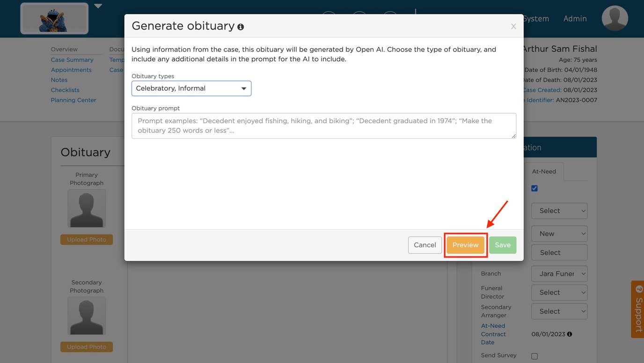Open the Obituary types dropdown
The width and height of the screenshot is (644, 363).
pyautogui.click(x=191, y=89)
